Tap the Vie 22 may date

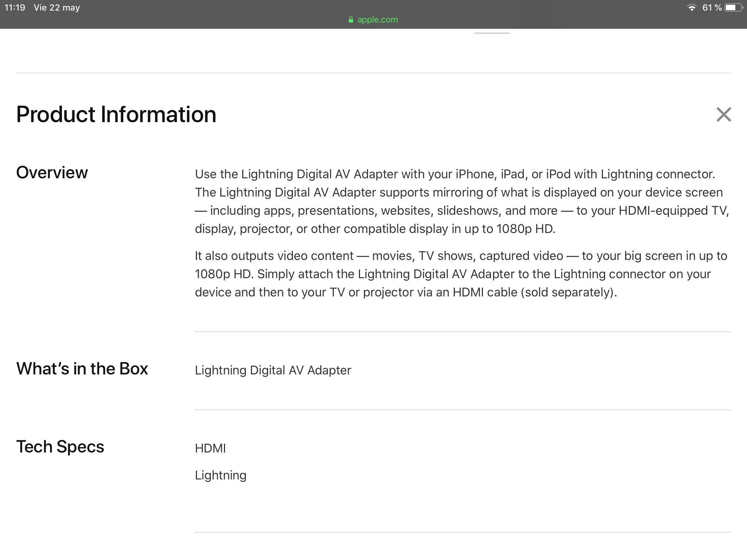(57, 8)
